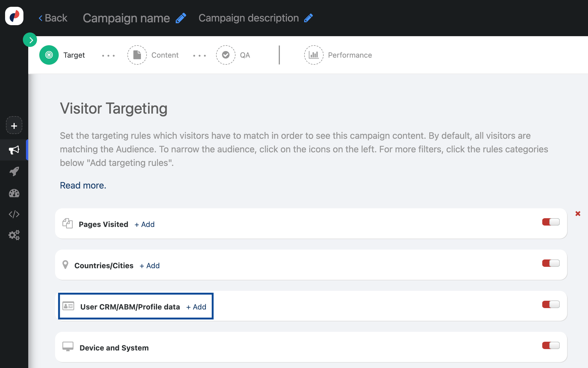
Task: Open the Content step document icon
Action: (137, 55)
